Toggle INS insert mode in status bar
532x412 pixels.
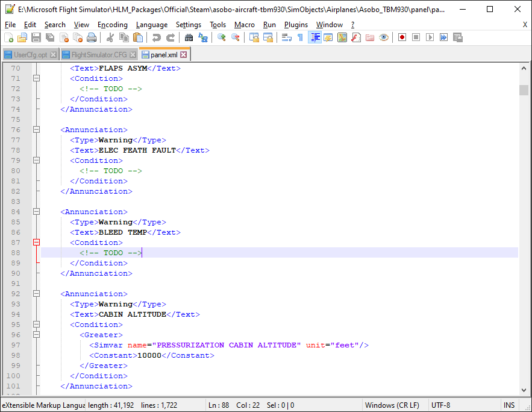point(509,405)
